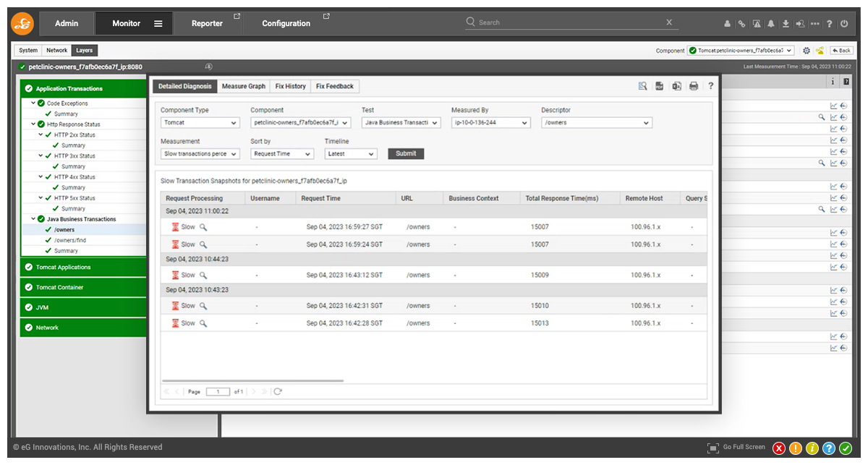Export diagnosis as PDF icon
Viewport: 868px width, 465px height.
(x=660, y=86)
